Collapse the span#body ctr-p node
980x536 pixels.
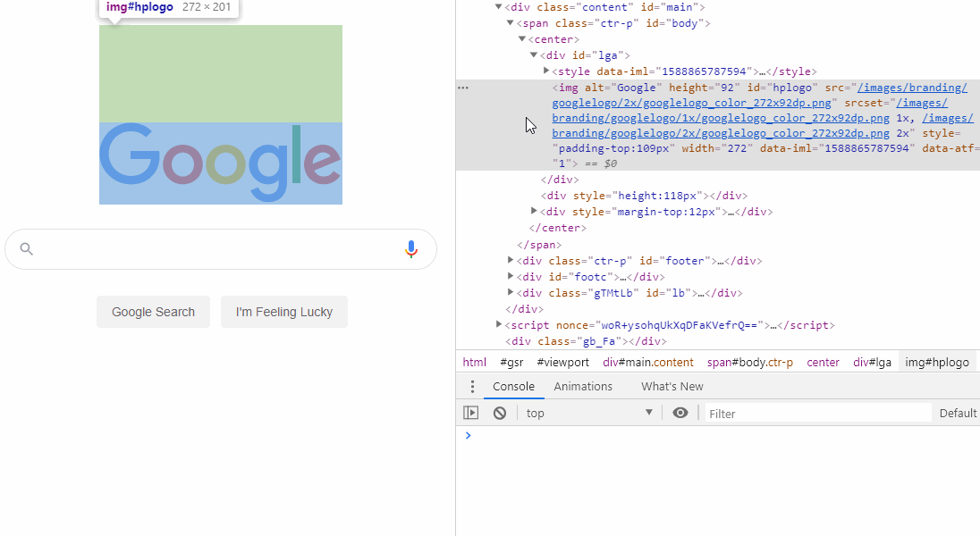click(x=510, y=22)
